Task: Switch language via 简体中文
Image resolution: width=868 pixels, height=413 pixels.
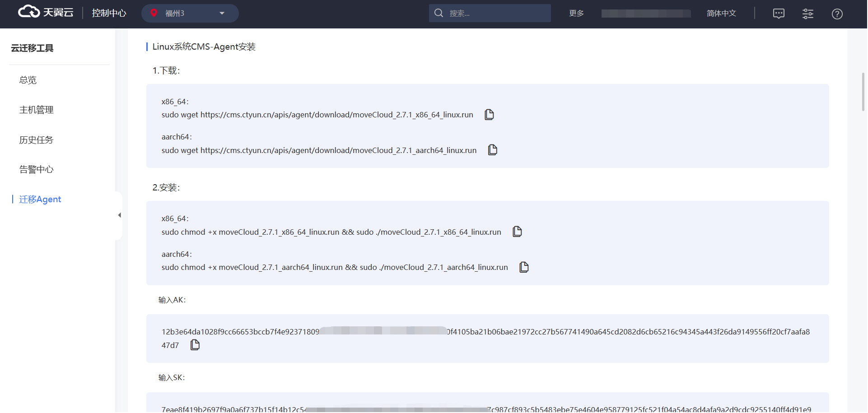Action: coord(721,13)
